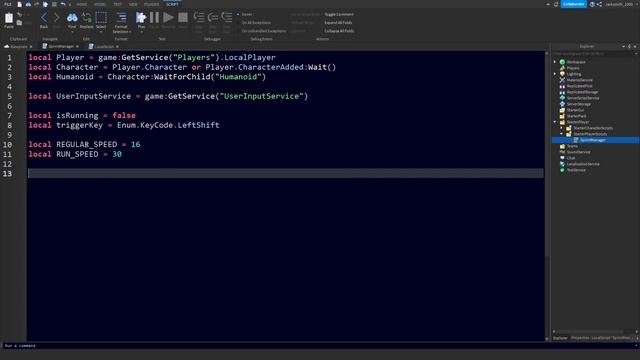Expand the StarterCharacterScripts node
Viewport: 640px width, 360px height.
[561, 128]
